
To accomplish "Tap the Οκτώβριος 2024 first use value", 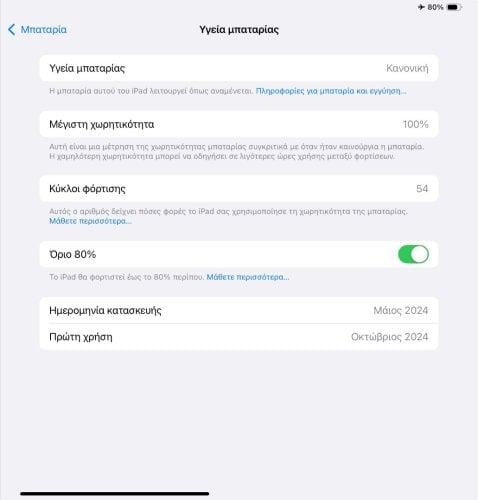I will pos(390,337).
